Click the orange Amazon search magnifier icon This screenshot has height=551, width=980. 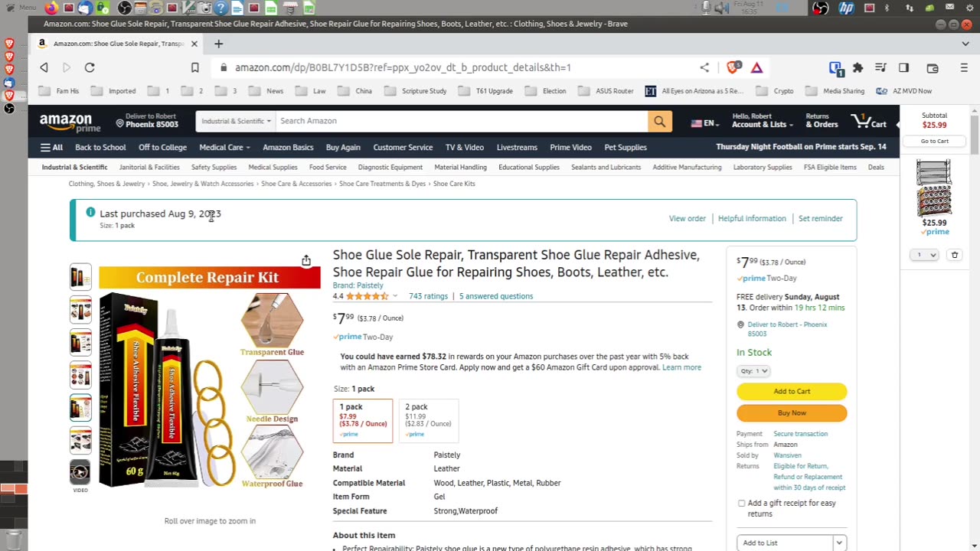click(659, 121)
